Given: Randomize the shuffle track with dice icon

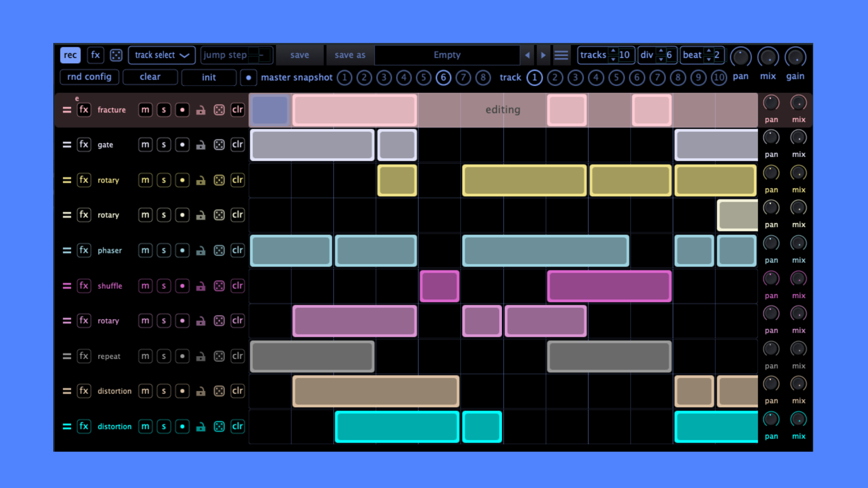Looking at the screenshot, I should pos(219,286).
